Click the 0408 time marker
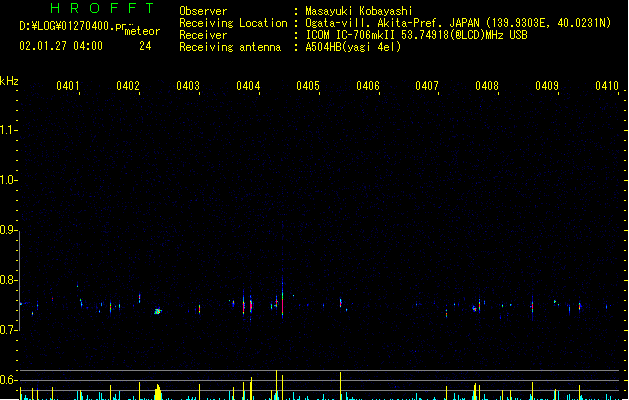This screenshot has height=400, width=629. [487, 86]
